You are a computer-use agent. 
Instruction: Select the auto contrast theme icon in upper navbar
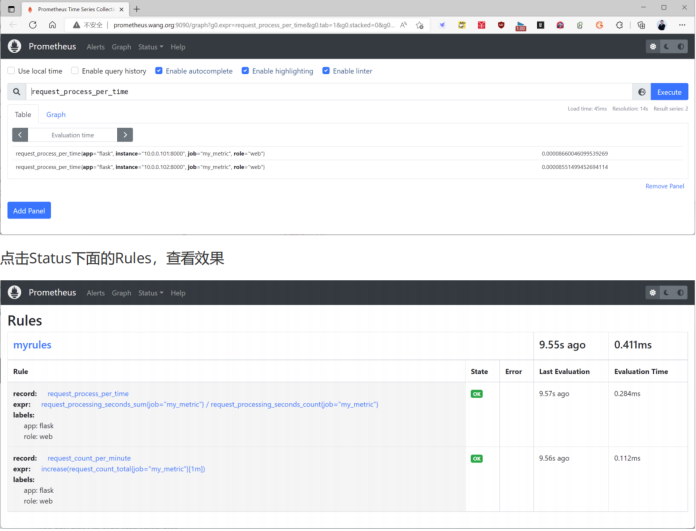(x=680, y=47)
